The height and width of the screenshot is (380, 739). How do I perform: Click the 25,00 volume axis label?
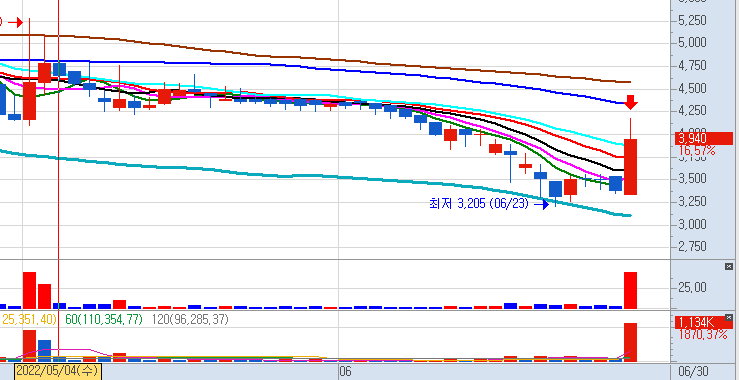692,287
